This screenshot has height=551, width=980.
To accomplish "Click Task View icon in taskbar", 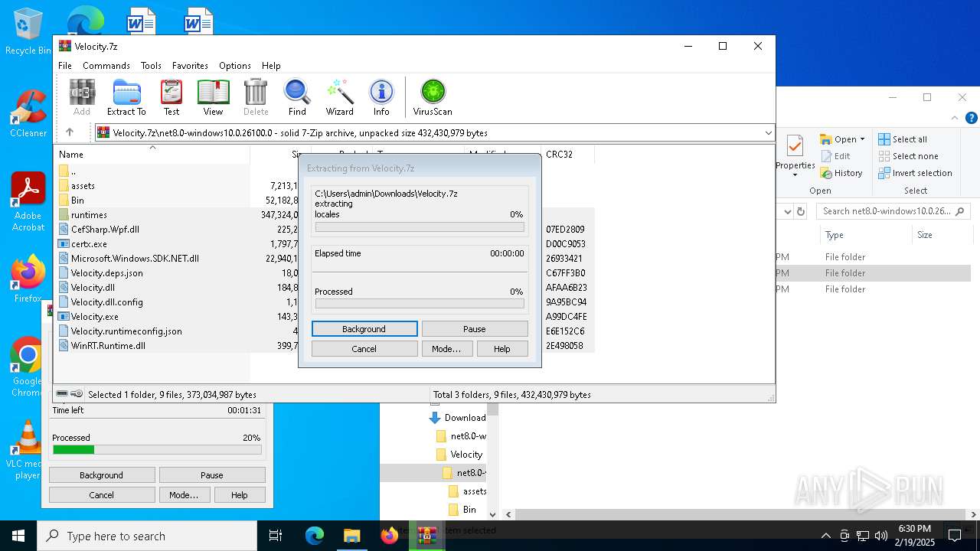I will click(x=276, y=536).
